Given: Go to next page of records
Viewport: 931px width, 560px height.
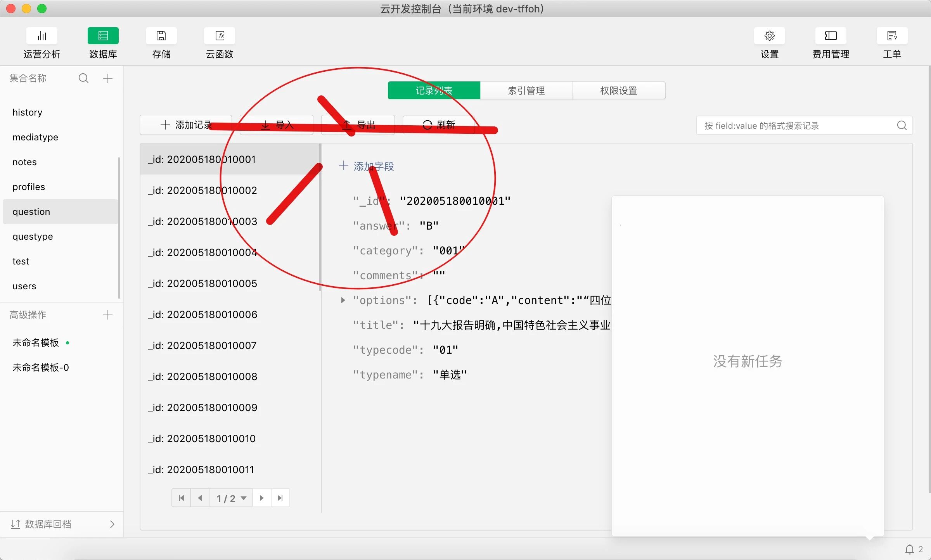Looking at the screenshot, I should click(261, 498).
